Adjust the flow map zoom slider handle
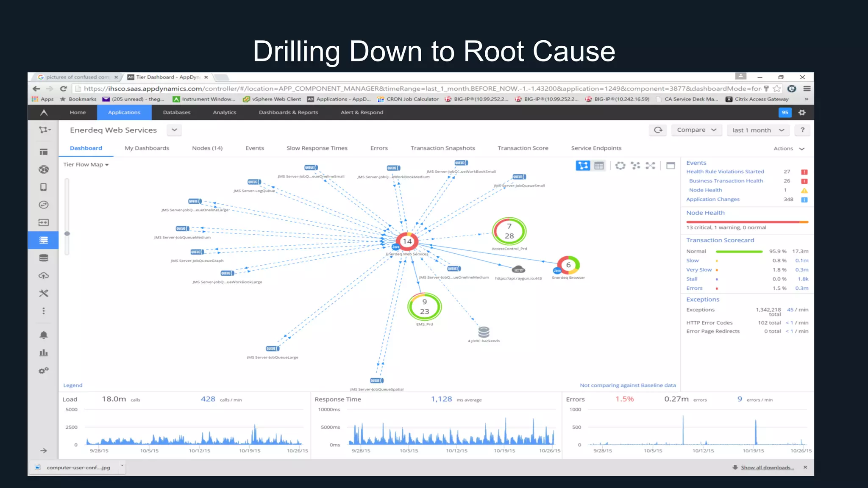The image size is (868, 488). (x=67, y=234)
